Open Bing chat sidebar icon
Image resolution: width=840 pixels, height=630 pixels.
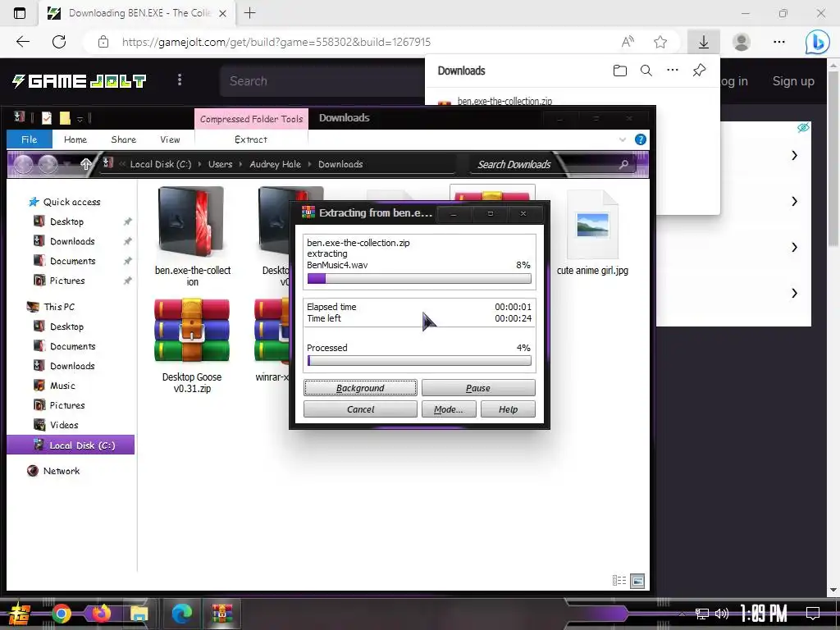(x=817, y=42)
